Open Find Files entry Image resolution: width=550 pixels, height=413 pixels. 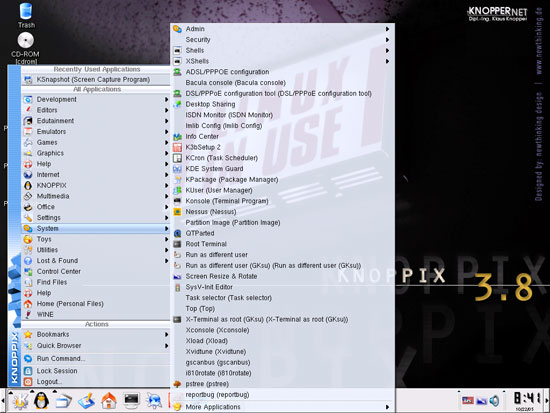click(96, 282)
